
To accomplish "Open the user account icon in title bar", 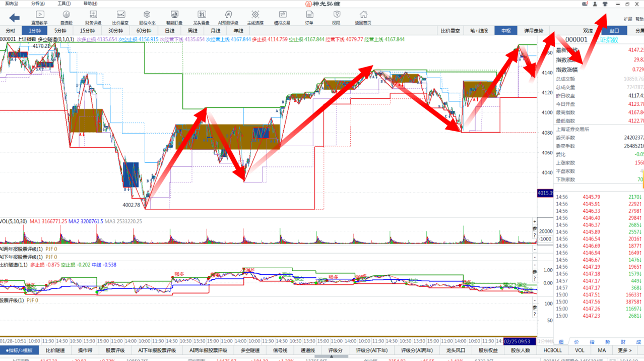I will 595,4.
